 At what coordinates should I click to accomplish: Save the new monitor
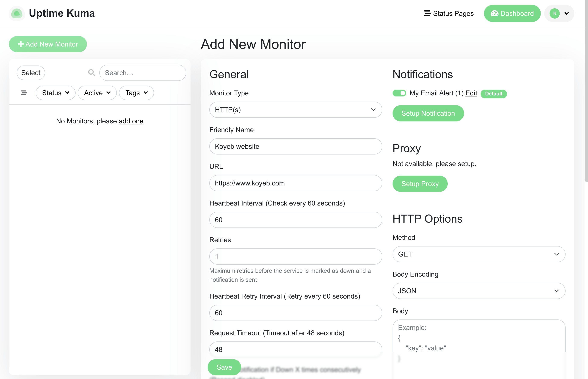[x=224, y=367]
